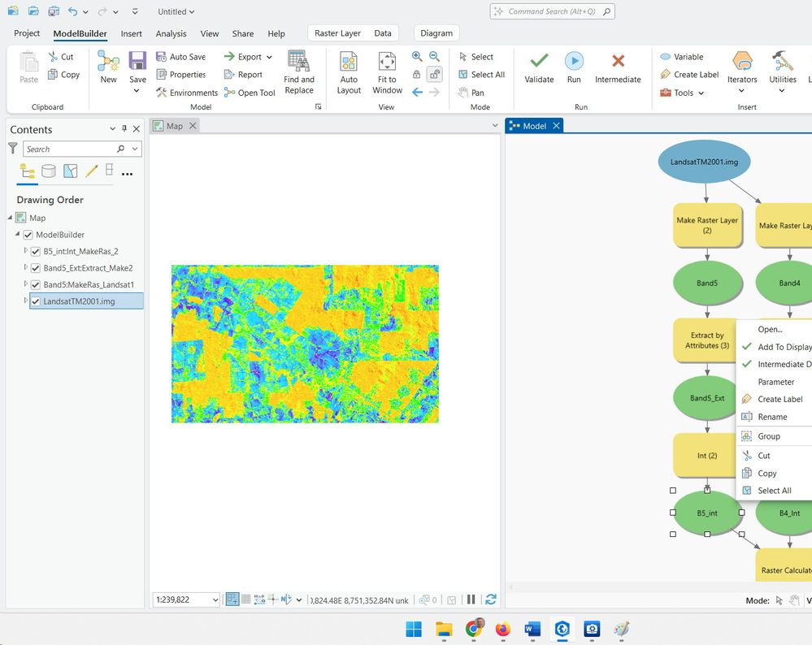
Task: Open Find and Replace tool
Action: click(298, 63)
